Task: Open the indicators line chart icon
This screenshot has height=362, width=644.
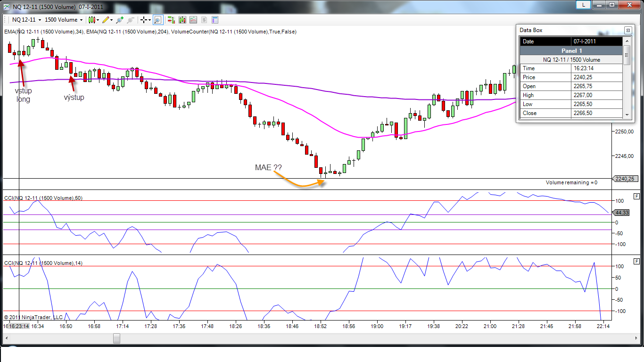Action: point(193,20)
